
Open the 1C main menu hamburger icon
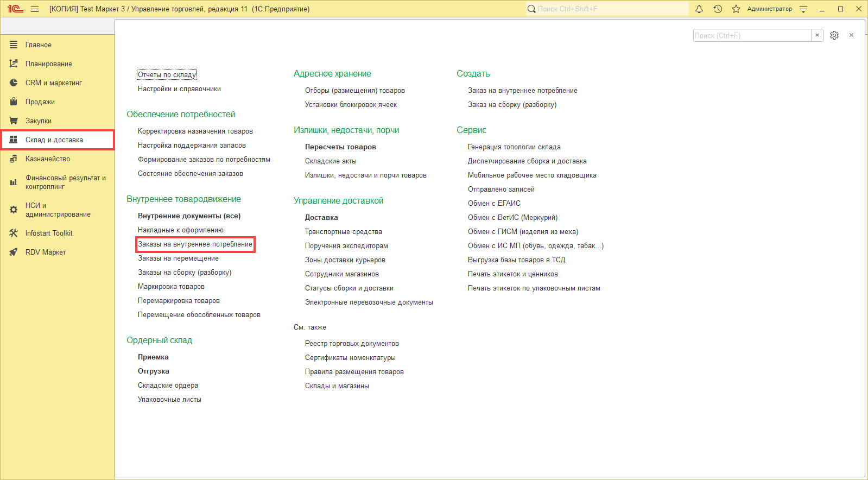pyautogui.click(x=35, y=9)
